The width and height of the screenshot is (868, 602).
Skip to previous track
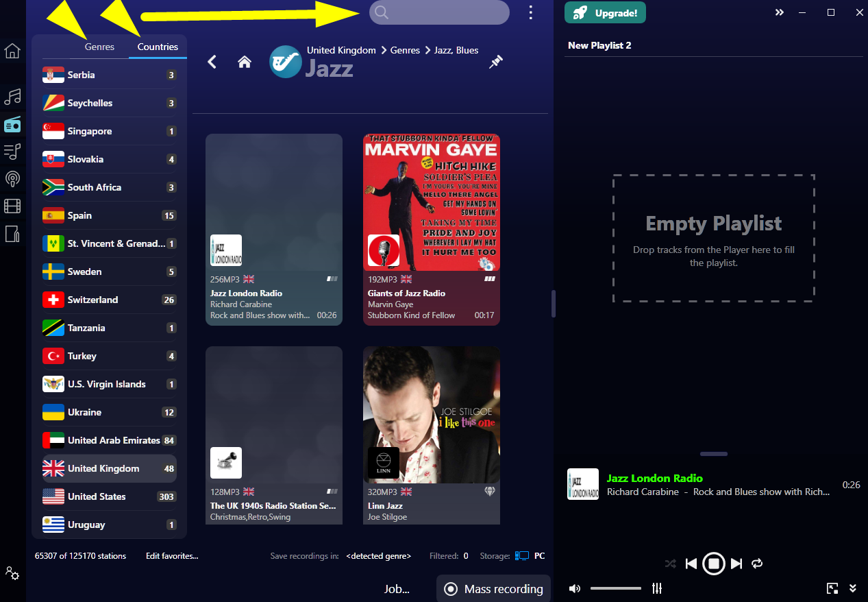pos(691,564)
